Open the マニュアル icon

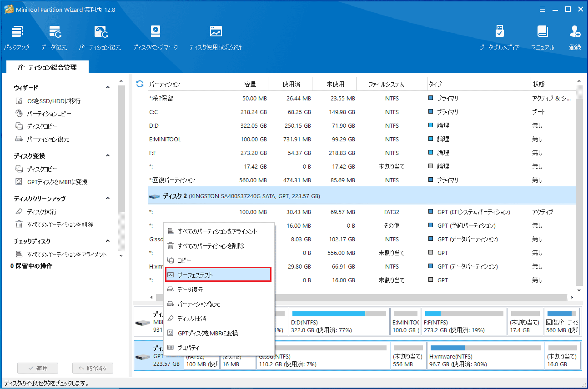coord(543,38)
